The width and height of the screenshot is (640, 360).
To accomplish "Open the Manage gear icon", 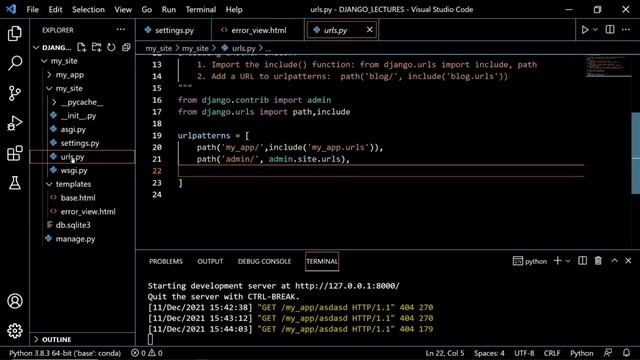I will [x=15, y=331].
